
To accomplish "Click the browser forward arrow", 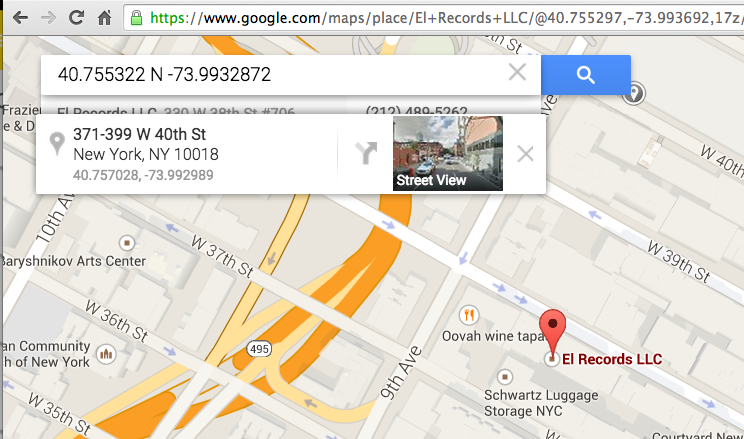I will 48,18.
